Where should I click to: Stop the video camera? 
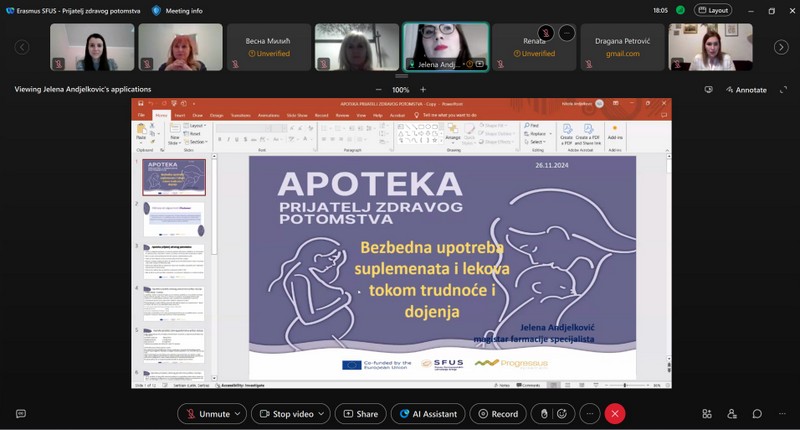click(x=287, y=414)
